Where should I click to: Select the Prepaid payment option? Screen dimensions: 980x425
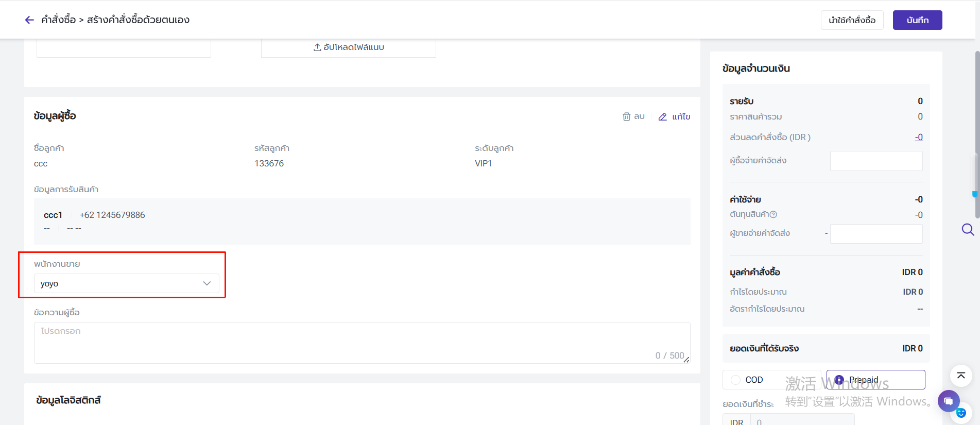coord(839,380)
